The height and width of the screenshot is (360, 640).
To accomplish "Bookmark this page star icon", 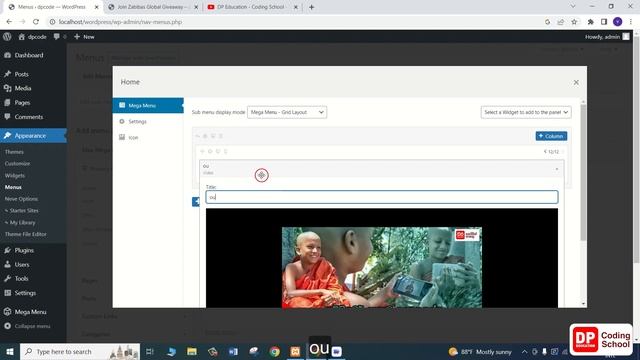I will pos(574,22).
